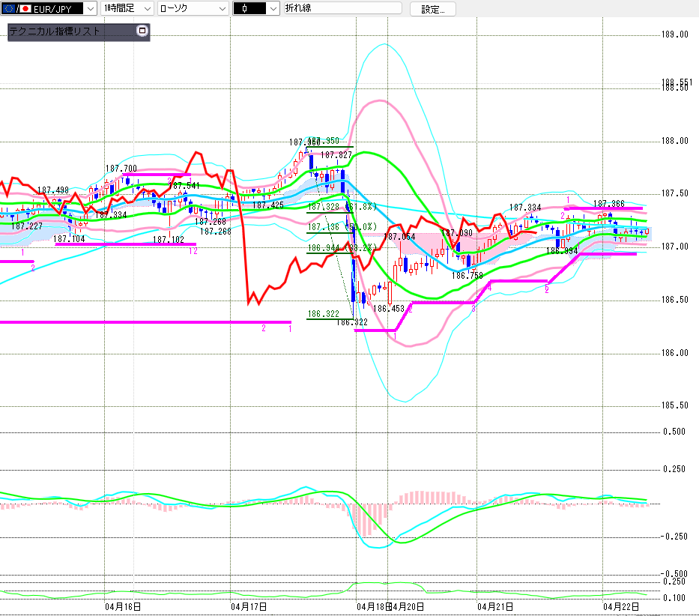Viewport: 699px width, 616px height.
Task: Click the 189.00 price axis label
Action: point(674,34)
